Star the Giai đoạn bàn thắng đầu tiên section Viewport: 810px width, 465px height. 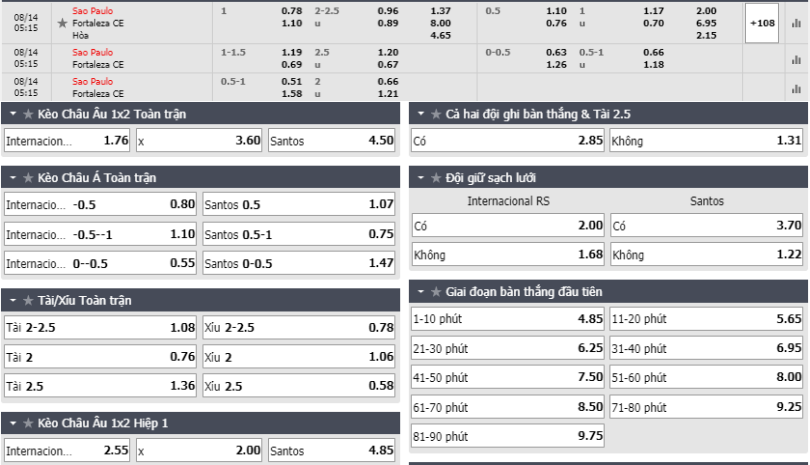coord(437,292)
